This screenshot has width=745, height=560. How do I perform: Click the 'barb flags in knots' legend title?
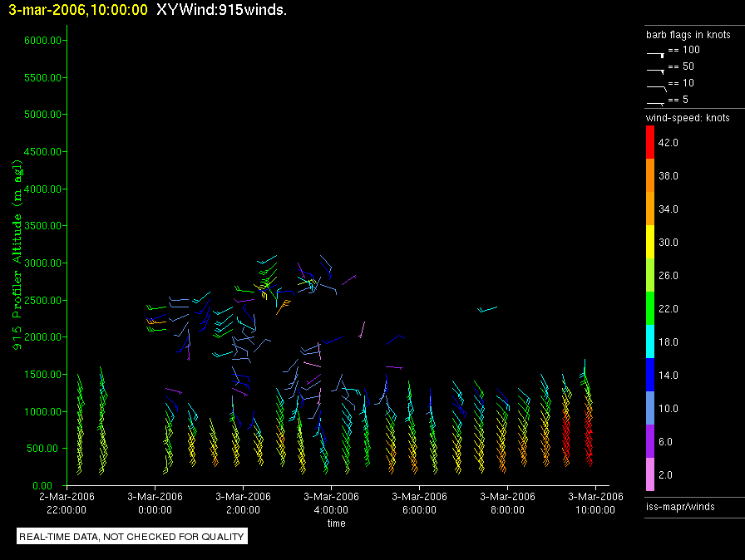point(688,35)
